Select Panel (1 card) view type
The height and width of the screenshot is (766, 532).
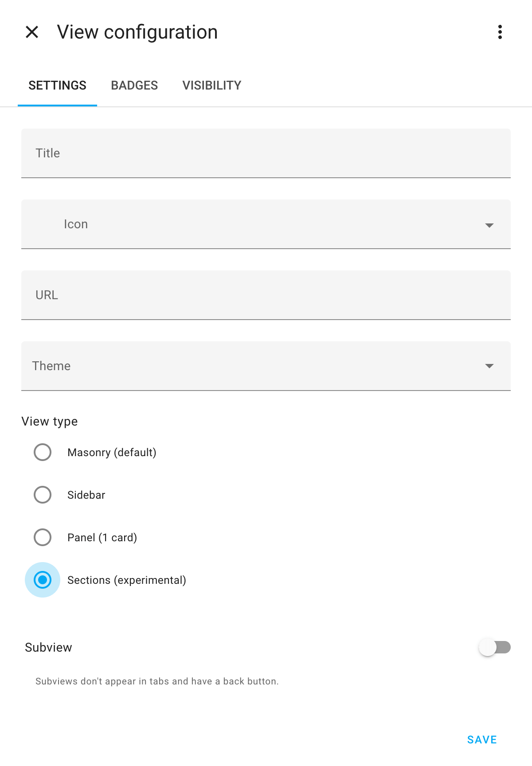tap(42, 537)
